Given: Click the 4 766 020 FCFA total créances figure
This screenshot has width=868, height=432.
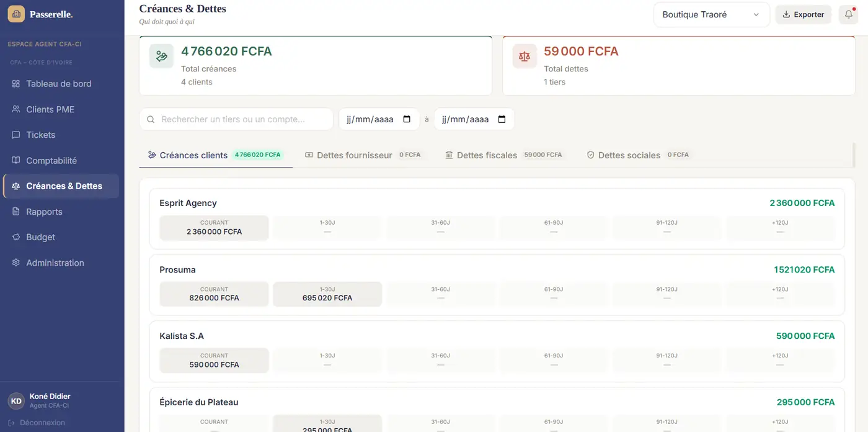Looking at the screenshot, I should click(x=226, y=52).
